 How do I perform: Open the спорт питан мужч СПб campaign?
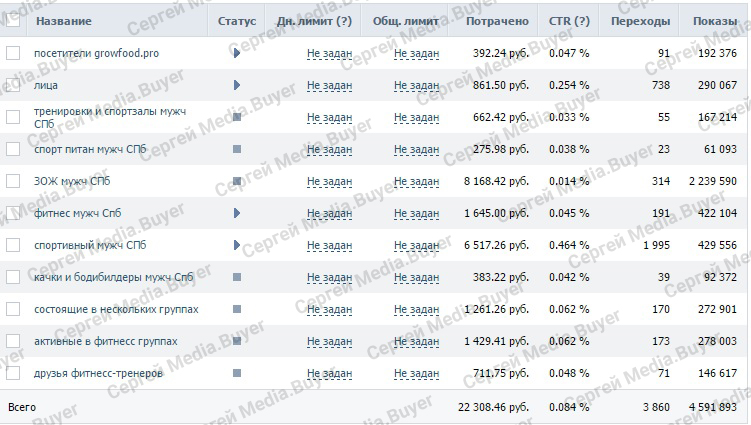90,149
